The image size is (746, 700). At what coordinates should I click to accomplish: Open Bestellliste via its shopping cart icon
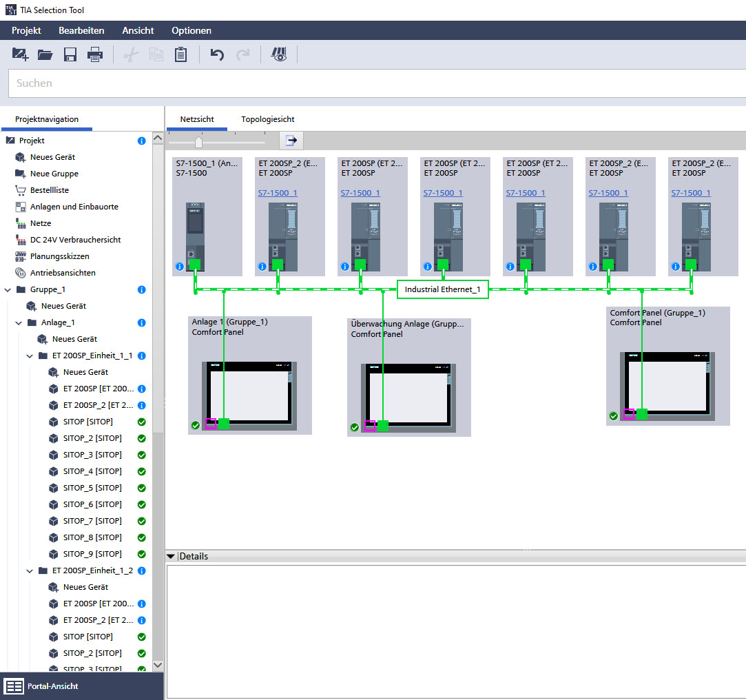[21, 190]
